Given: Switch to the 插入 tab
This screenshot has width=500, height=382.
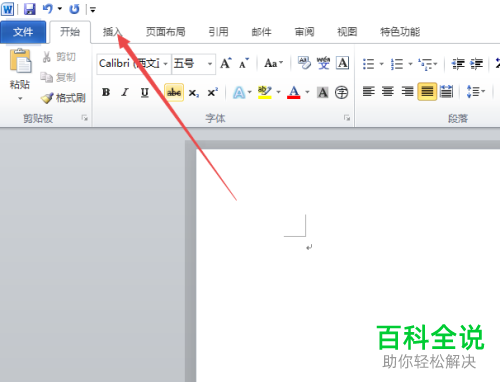Looking at the screenshot, I should pyautogui.click(x=113, y=32).
